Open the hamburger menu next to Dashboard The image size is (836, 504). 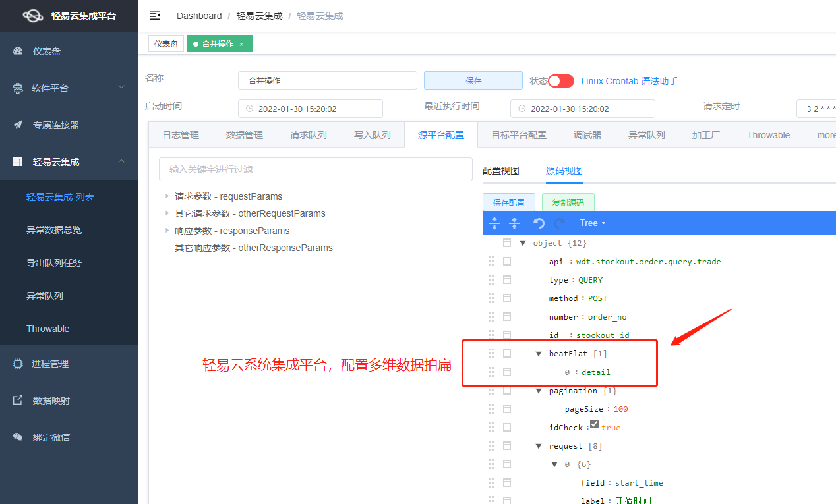(154, 15)
